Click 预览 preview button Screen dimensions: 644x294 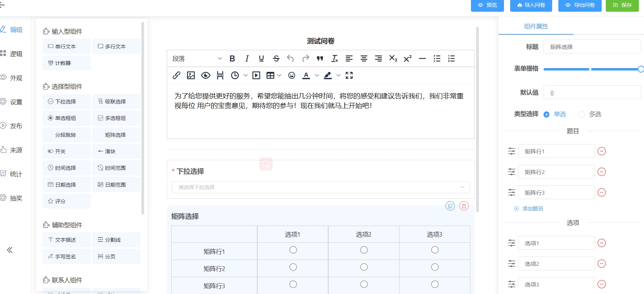pyautogui.click(x=487, y=5)
